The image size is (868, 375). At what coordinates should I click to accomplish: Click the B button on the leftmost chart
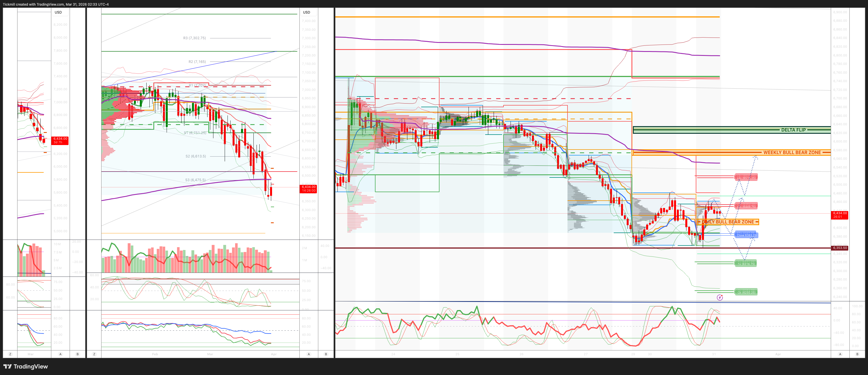click(x=78, y=354)
